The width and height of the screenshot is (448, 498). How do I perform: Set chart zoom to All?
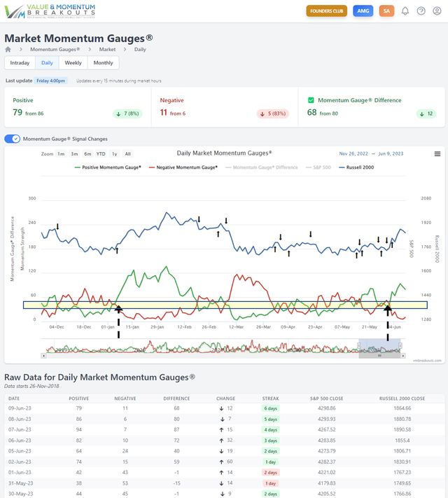[x=127, y=154]
